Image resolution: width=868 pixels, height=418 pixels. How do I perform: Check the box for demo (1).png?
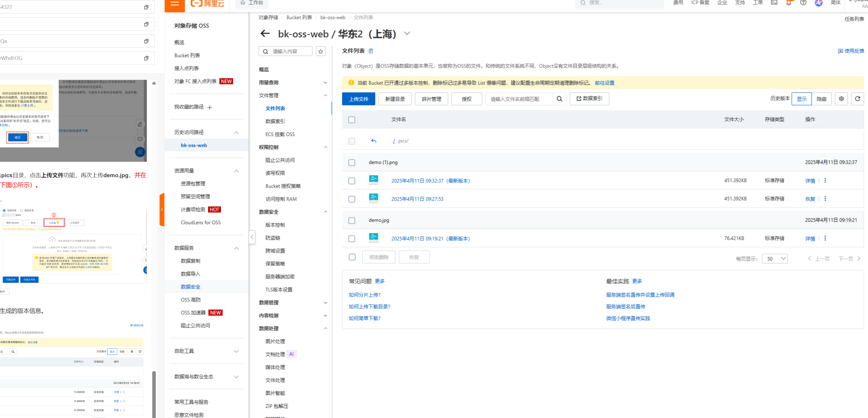(x=352, y=163)
